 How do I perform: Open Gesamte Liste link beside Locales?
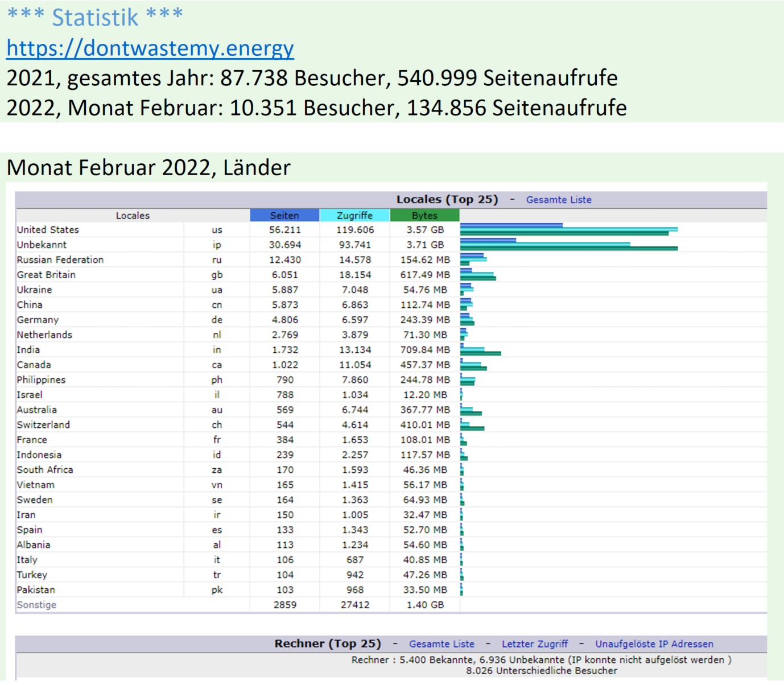558,200
